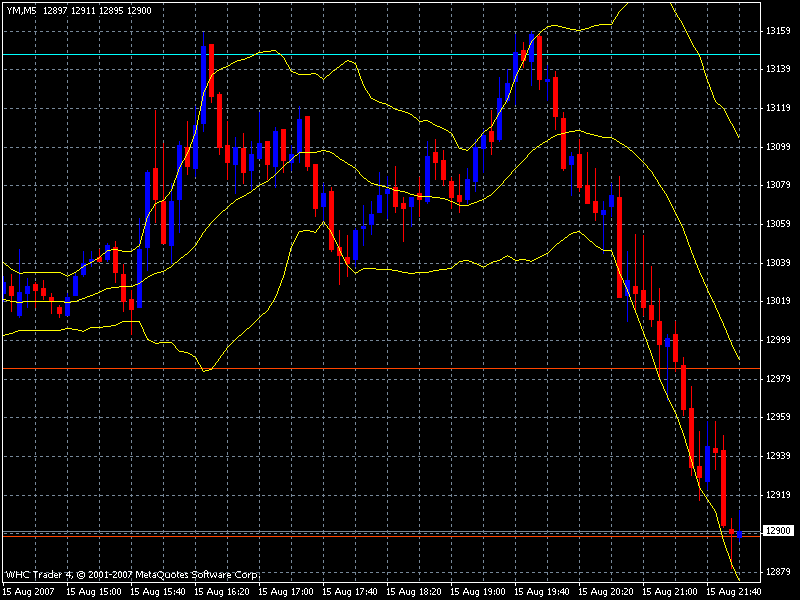Select the 12959 price level label

(x=778, y=416)
